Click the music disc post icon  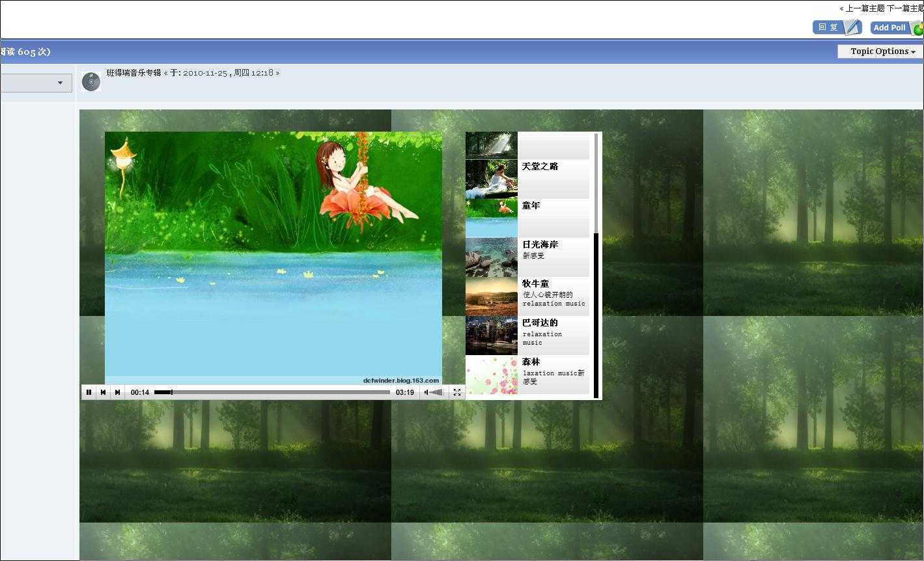(91, 82)
